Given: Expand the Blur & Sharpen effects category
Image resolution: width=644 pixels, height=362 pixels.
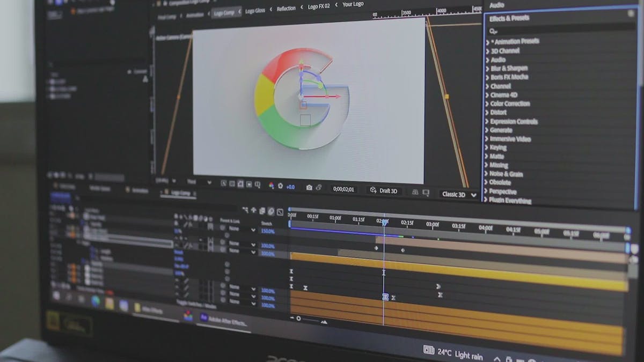Looking at the screenshot, I should [508, 68].
